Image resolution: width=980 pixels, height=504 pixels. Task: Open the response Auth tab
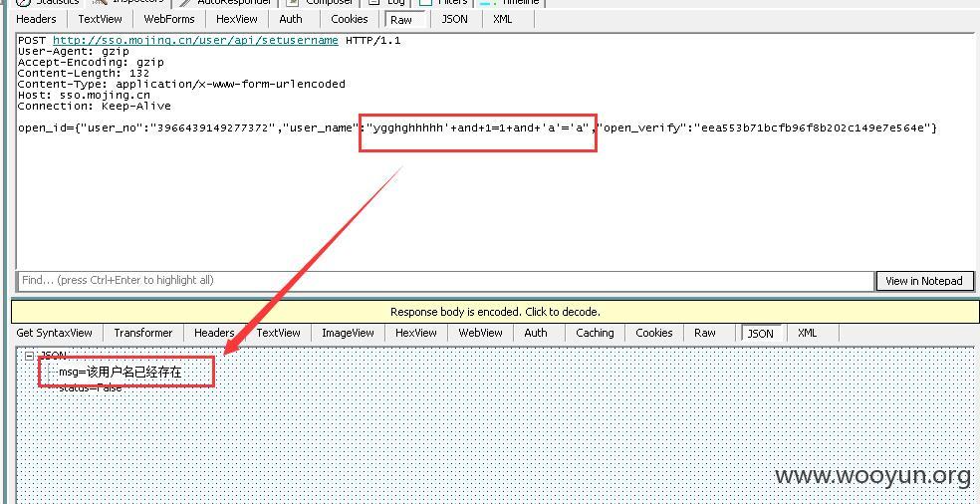(536, 333)
